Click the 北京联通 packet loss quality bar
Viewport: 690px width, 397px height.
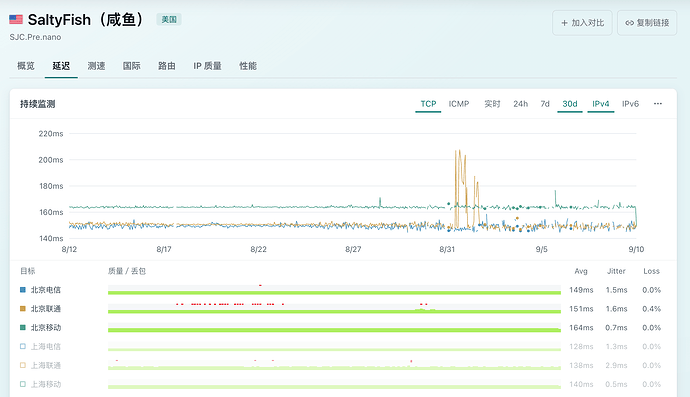[334, 309]
